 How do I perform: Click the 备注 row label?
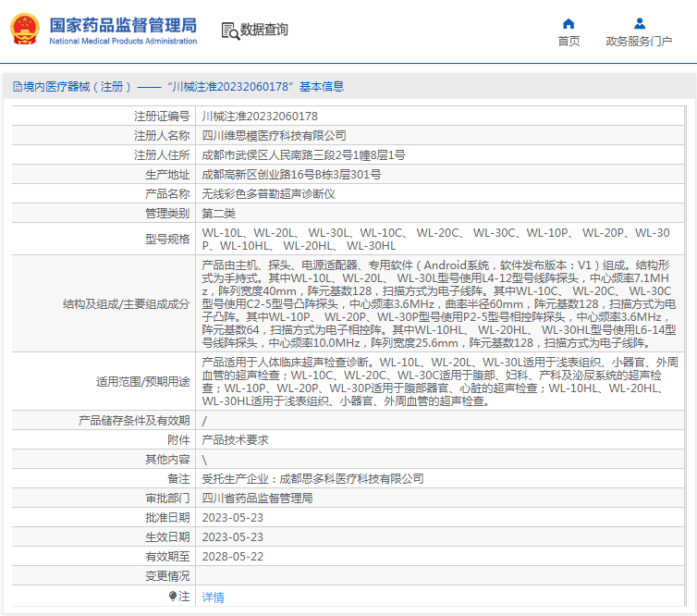coord(178,478)
